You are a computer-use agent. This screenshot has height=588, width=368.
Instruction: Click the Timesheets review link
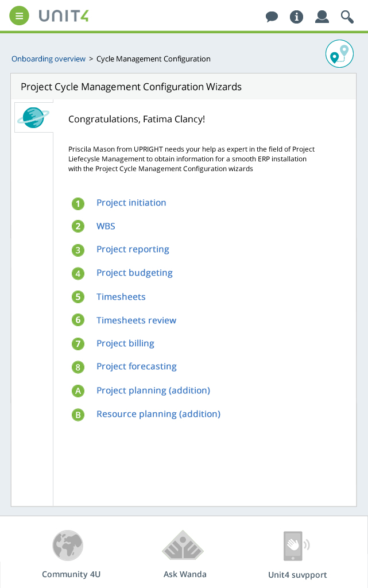coord(136,320)
